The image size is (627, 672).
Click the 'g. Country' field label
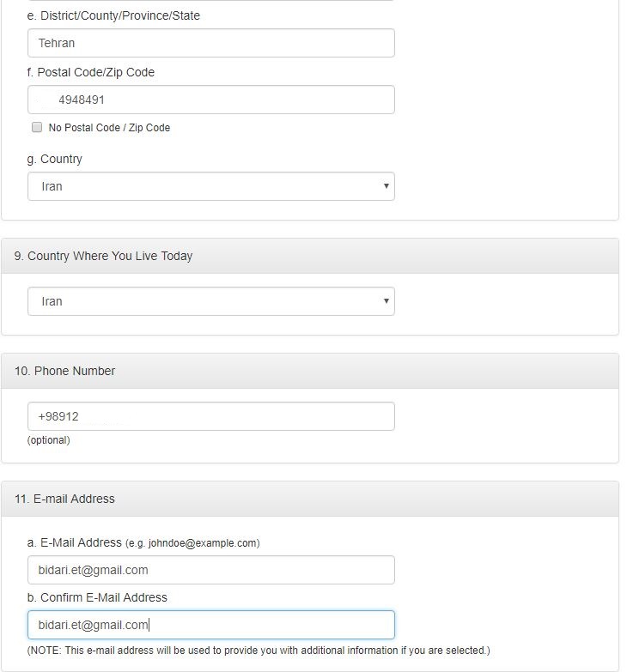tap(55, 159)
